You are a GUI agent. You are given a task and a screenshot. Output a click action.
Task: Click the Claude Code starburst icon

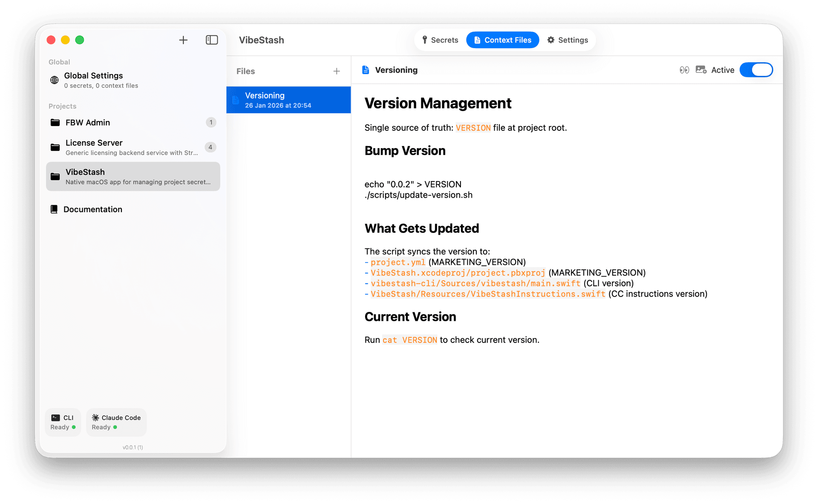95,418
